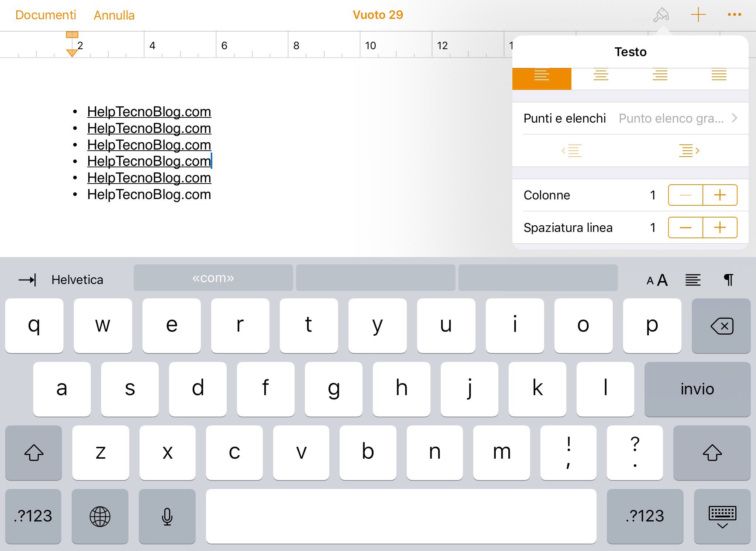Insert tab using the tab arrow key
This screenshot has height=551, width=756.
coord(27,280)
